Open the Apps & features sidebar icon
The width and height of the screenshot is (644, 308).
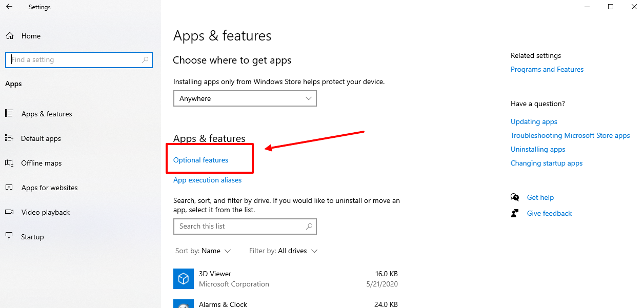[9, 114]
